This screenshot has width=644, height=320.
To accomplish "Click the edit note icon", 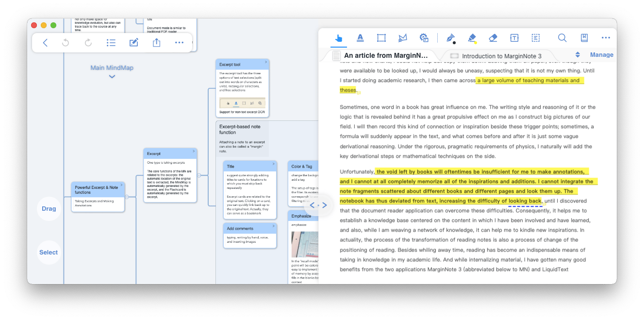I will (x=134, y=43).
